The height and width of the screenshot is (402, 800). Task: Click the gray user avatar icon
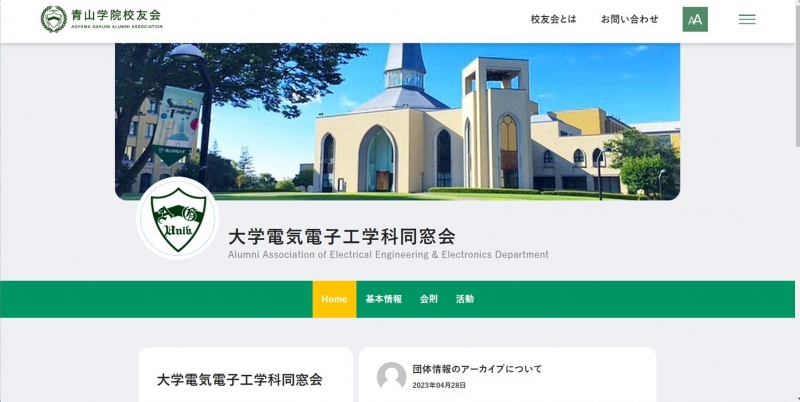(391, 376)
